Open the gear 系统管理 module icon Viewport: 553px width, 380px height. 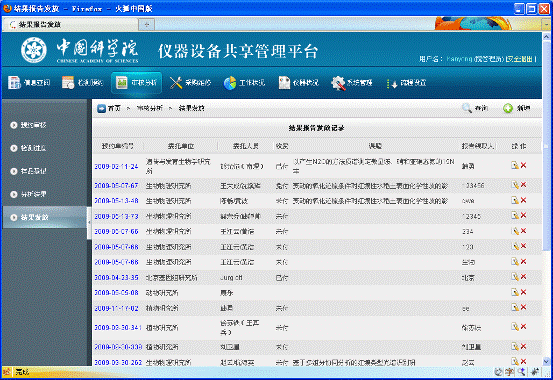tap(338, 83)
